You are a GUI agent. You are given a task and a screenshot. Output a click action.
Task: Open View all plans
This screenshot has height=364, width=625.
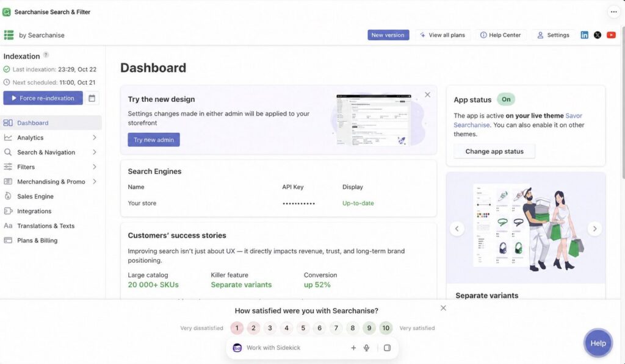click(x=443, y=35)
